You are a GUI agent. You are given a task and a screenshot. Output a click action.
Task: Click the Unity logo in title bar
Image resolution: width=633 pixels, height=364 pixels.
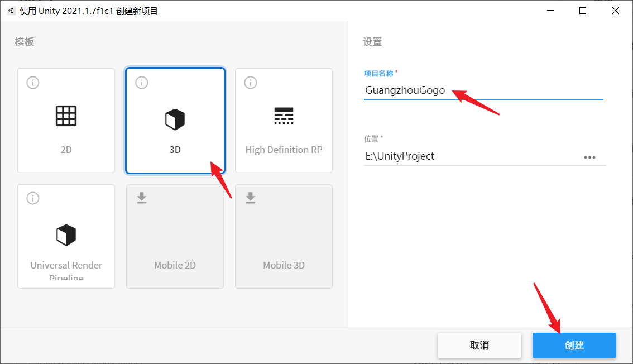pos(11,11)
